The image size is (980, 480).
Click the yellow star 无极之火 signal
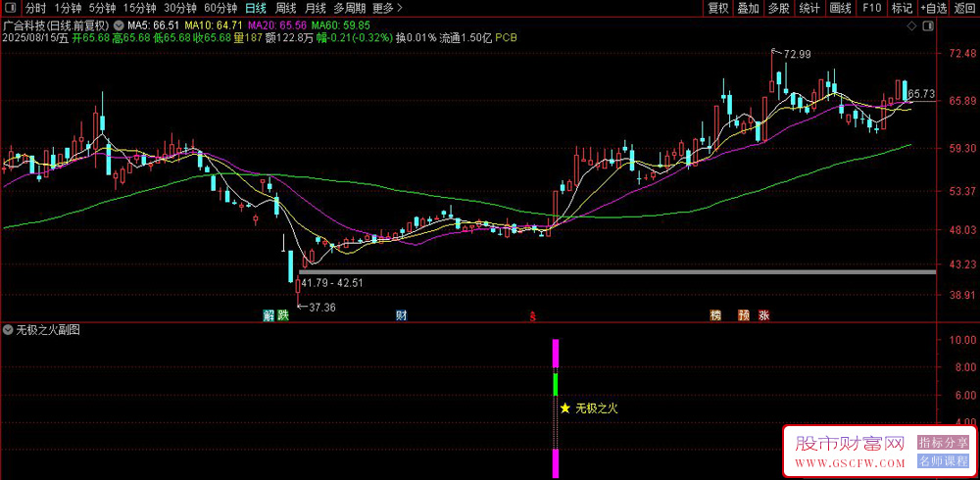coord(565,408)
